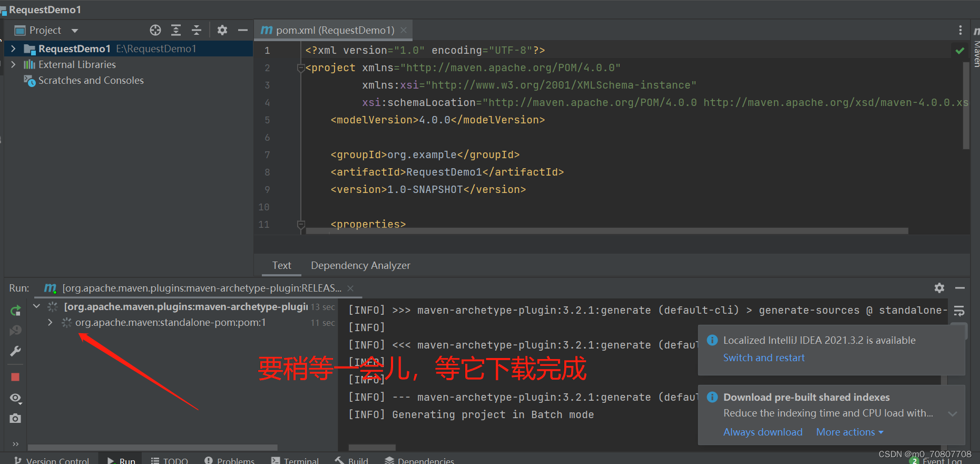Open the TODO tool window

coord(170,460)
